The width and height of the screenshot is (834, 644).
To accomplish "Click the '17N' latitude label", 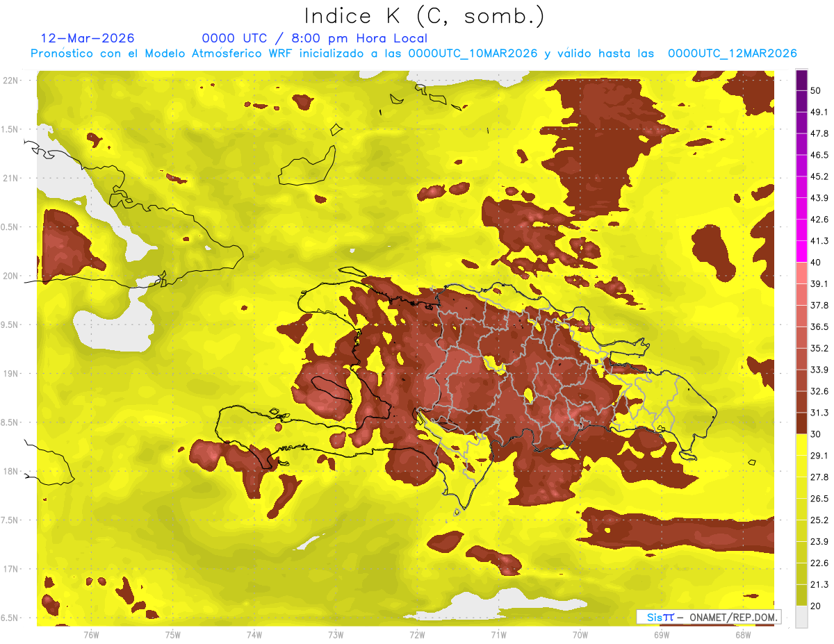I will pyautogui.click(x=12, y=569).
